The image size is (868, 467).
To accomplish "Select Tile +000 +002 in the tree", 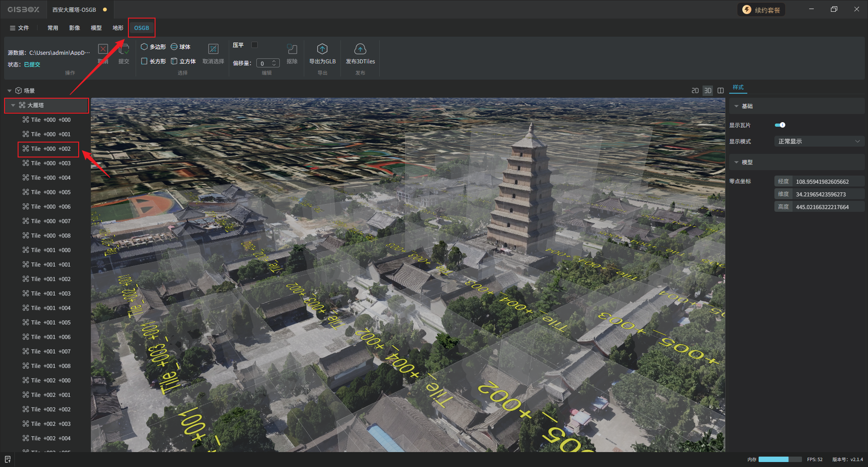I will pos(51,149).
